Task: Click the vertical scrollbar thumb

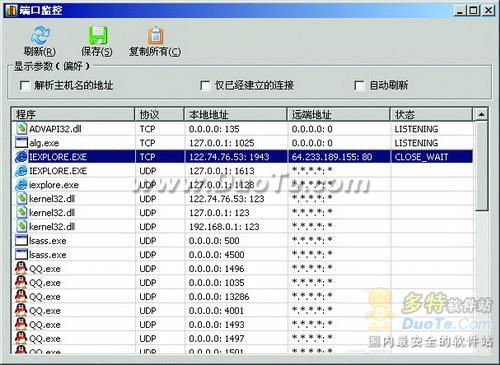Action: [x=481, y=166]
